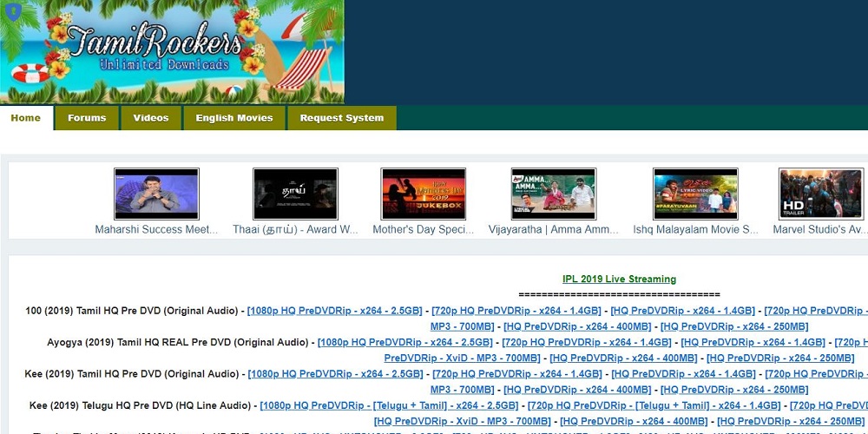Click 1080p 2.5GB link for Kee Tamil
The image size is (868, 434).
click(x=335, y=373)
